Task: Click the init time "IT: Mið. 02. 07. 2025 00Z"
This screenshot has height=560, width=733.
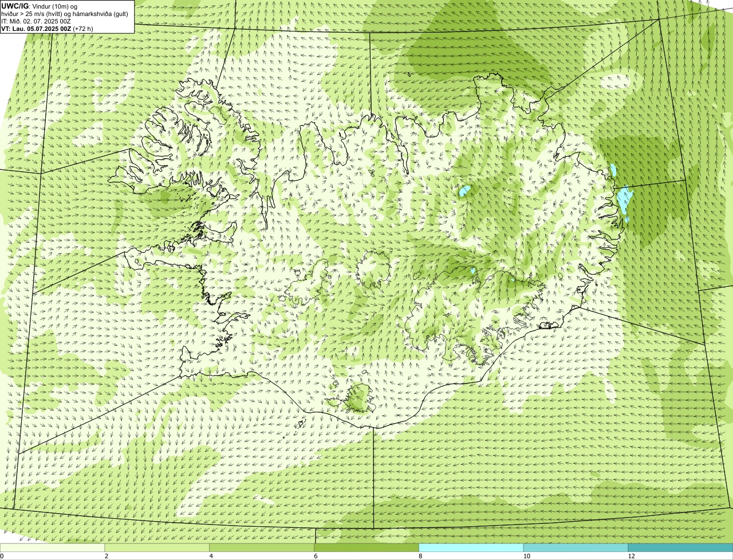Action: [36, 21]
